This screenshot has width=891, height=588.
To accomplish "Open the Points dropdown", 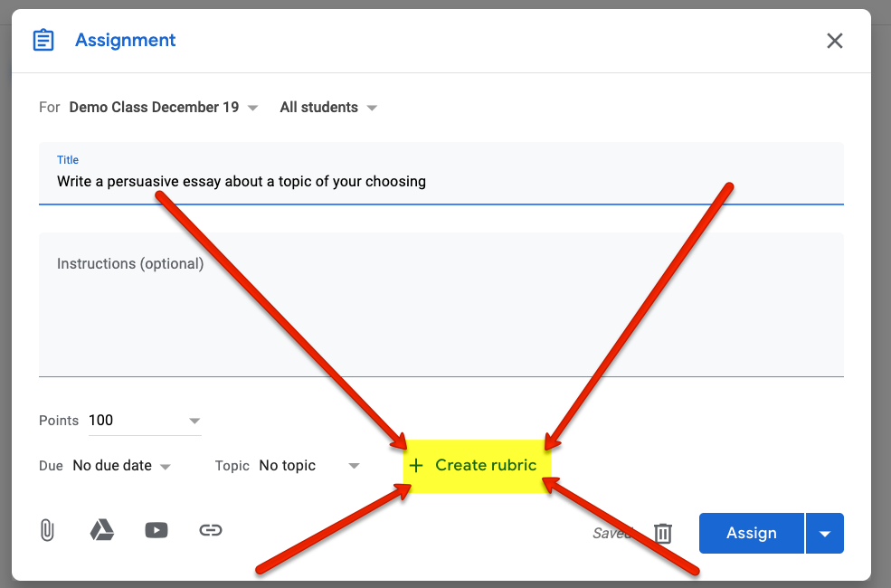I will [x=194, y=420].
